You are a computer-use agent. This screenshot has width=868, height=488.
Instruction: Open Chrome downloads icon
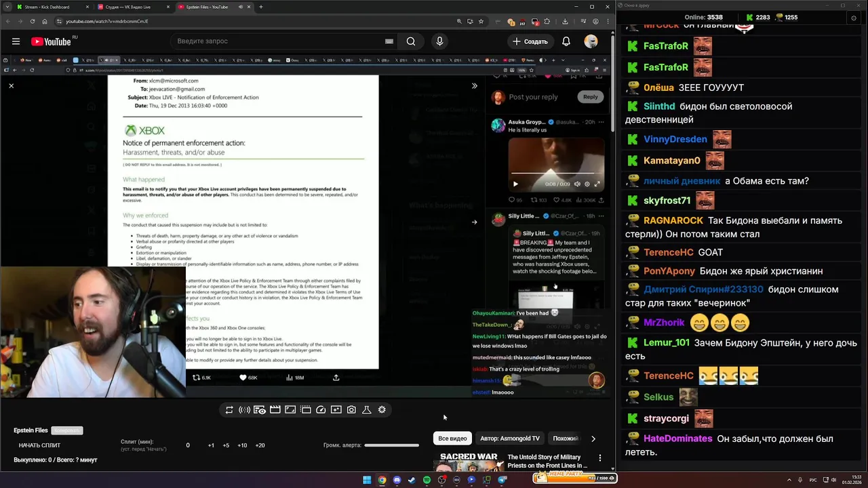click(565, 21)
